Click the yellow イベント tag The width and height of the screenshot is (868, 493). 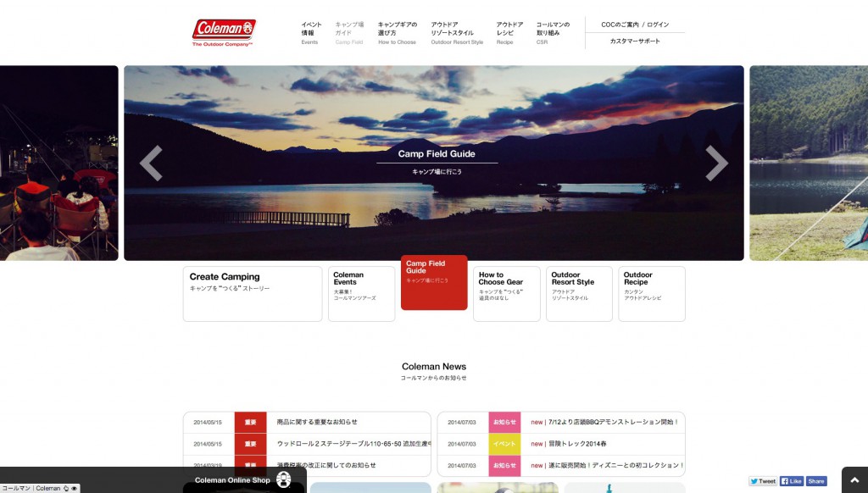point(504,444)
